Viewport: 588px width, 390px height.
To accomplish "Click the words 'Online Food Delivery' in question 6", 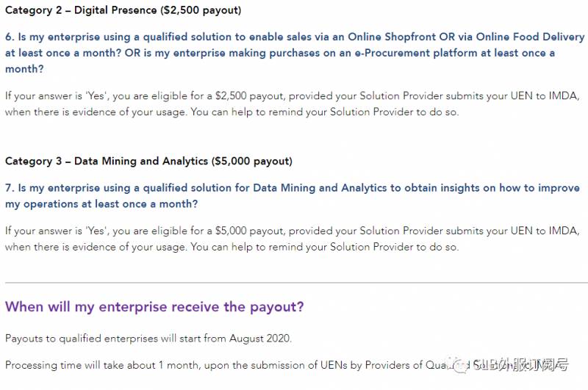I will click(x=530, y=37).
